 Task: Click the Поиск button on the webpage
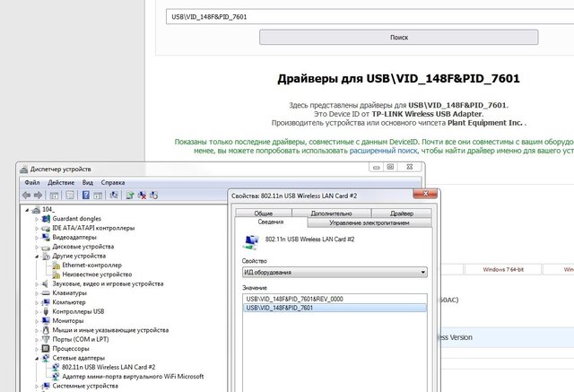(x=398, y=38)
